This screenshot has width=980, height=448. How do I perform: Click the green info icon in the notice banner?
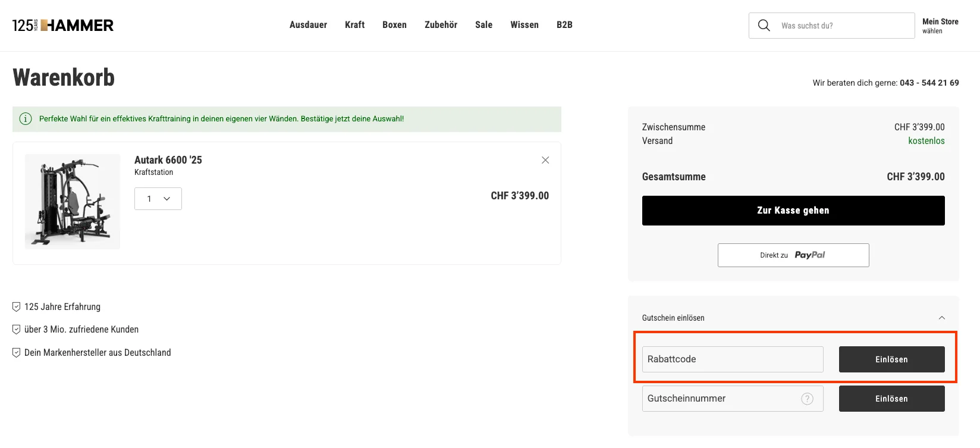(26, 119)
